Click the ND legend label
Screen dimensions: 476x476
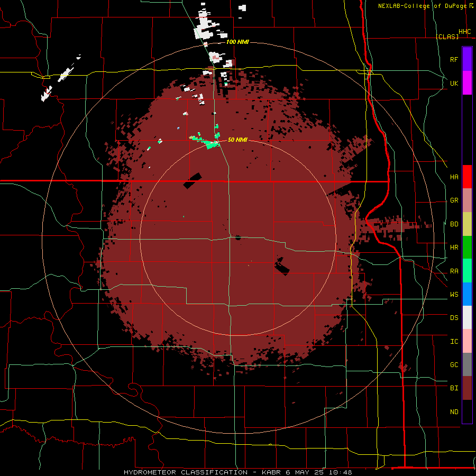(x=454, y=412)
